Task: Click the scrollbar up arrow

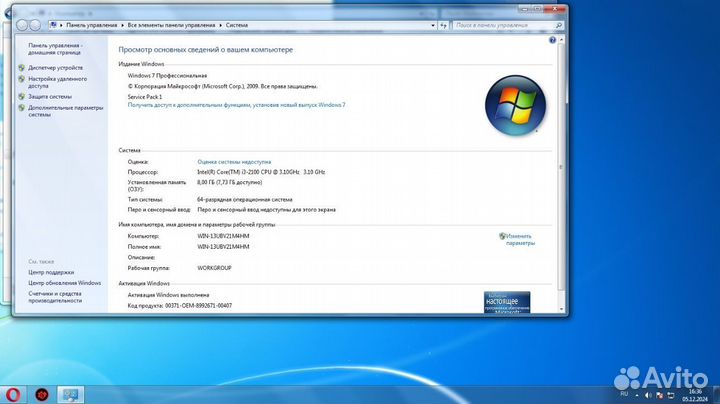Action: (x=562, y=40)
